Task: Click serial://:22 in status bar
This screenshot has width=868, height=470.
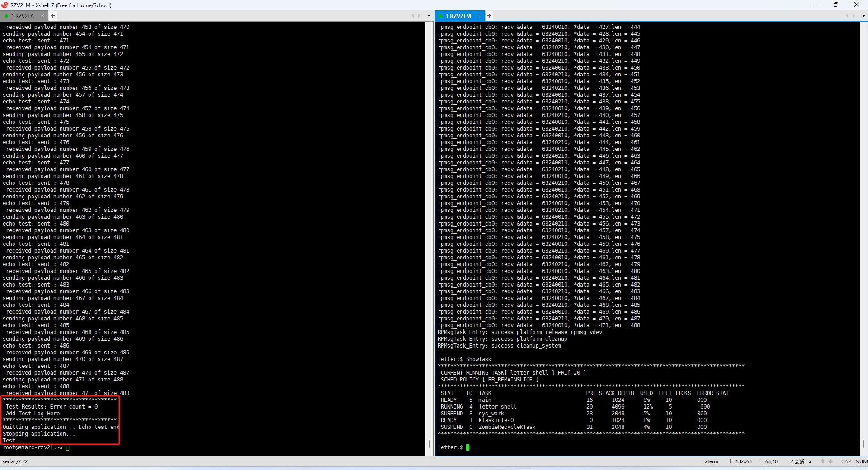Action: (x=15, y=461)
